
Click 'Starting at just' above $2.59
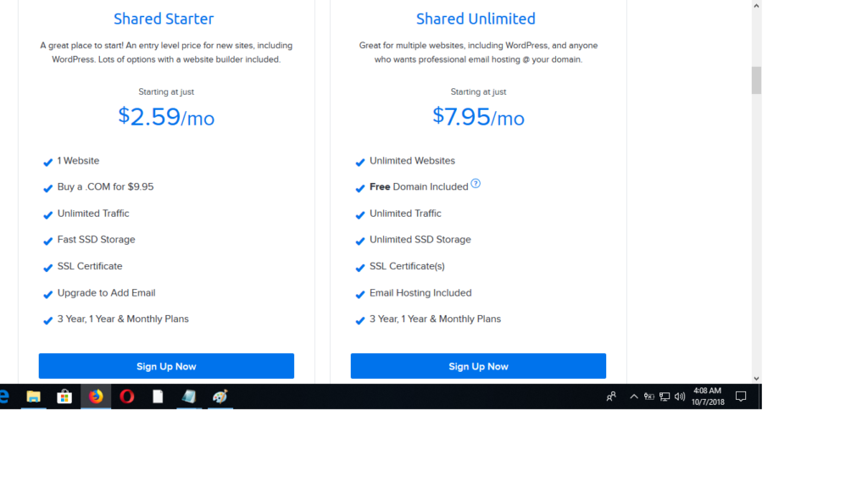click(166, 91)
